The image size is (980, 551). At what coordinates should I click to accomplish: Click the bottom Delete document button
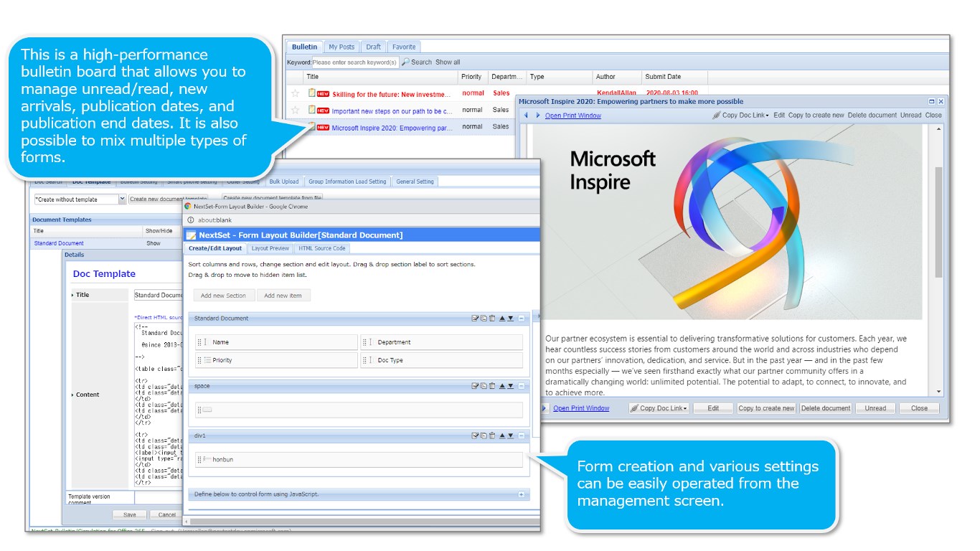826,408
